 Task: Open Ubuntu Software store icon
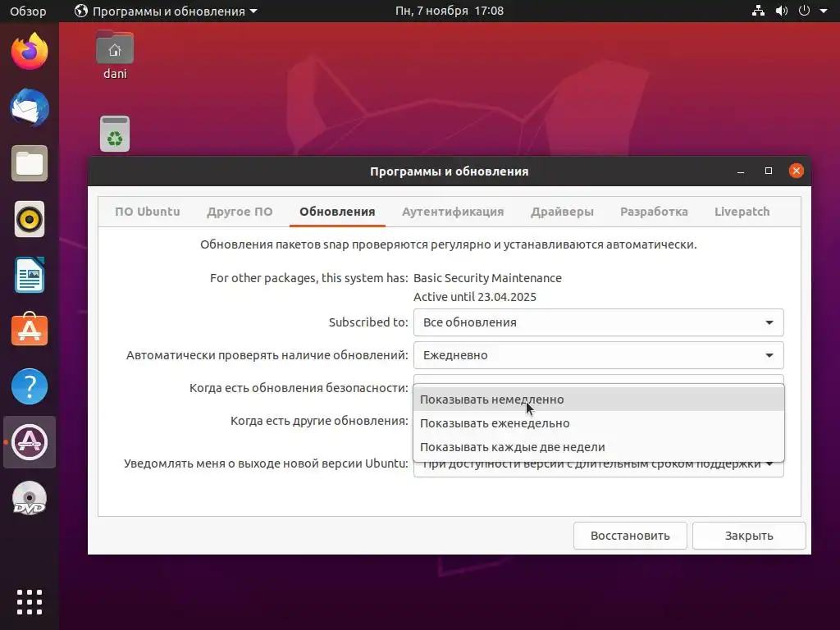30,330
